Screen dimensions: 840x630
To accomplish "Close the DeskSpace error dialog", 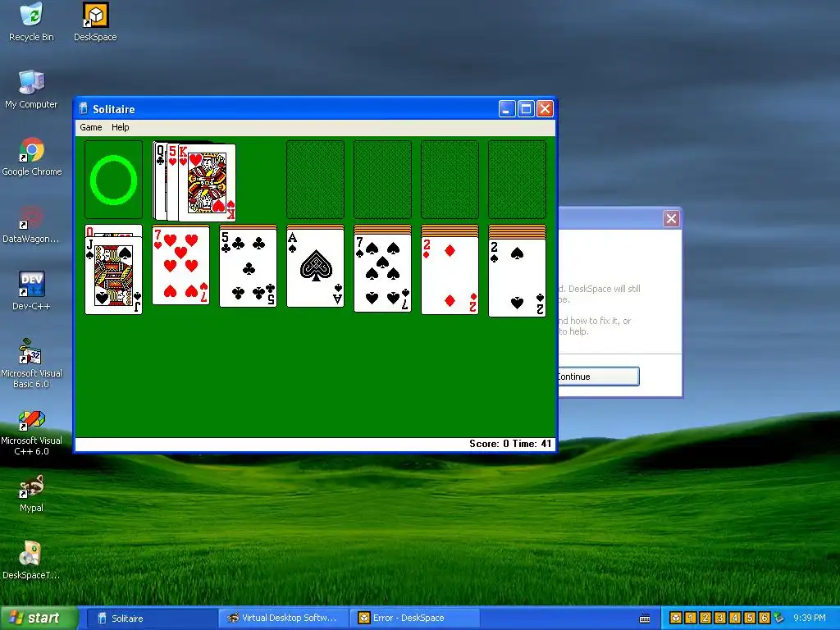I will click(671, 218).
